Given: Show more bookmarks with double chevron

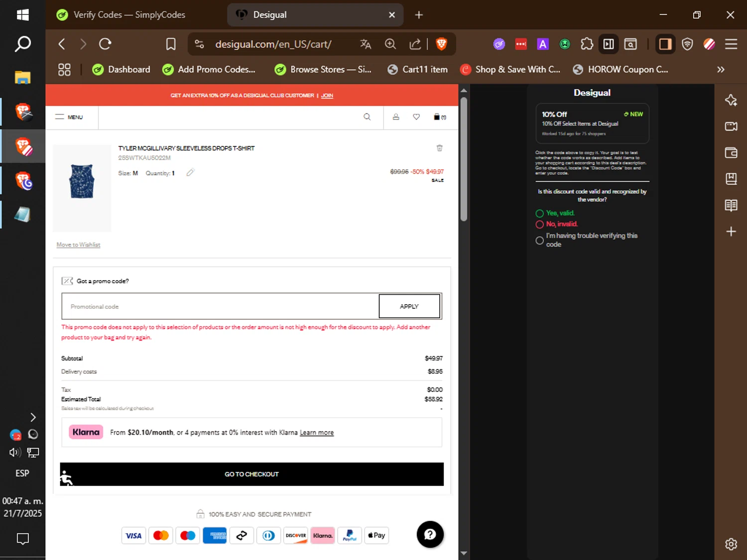Looking at the screenshot, I should (x=721, y=70).
